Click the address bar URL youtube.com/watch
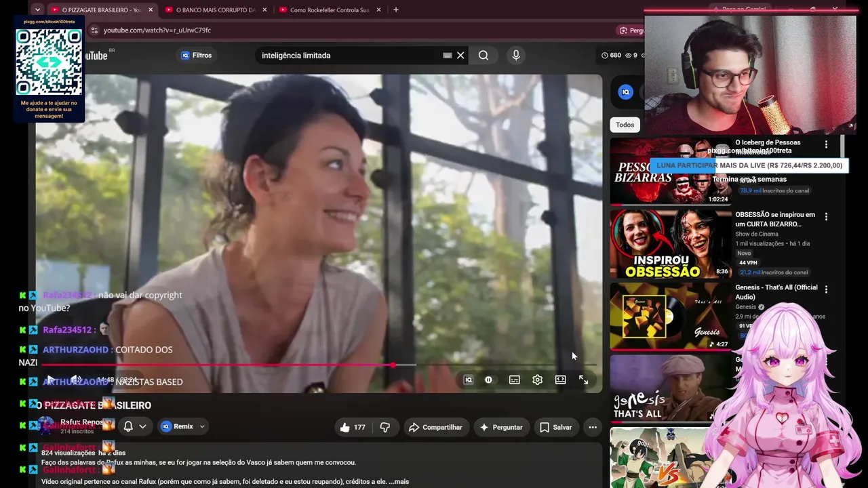The image size is (868, 488). coord(157,30)
